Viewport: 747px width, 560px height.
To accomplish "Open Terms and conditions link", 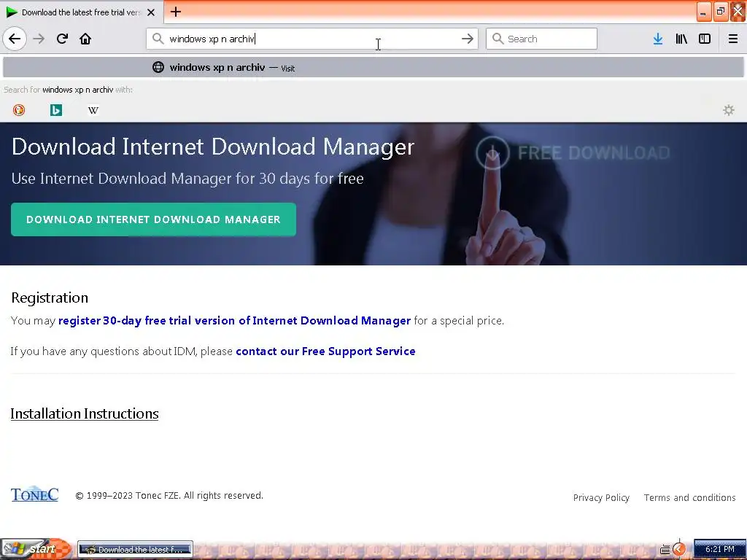I will 689,497.
